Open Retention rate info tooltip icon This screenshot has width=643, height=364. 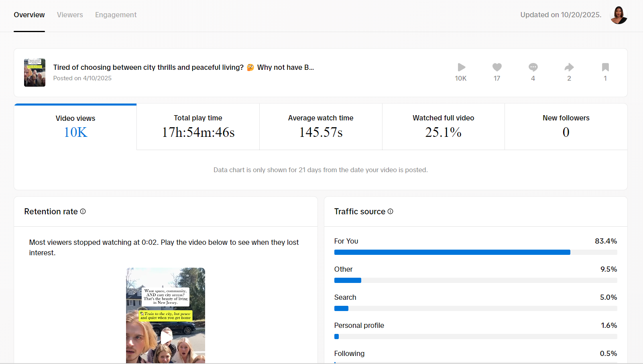(83, 211)
